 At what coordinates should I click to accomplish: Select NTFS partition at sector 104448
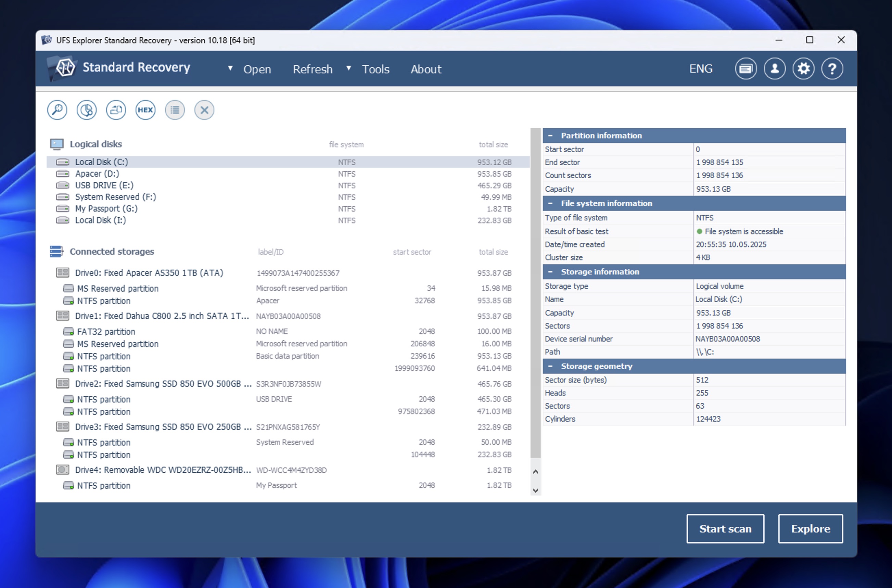[288, 455]
